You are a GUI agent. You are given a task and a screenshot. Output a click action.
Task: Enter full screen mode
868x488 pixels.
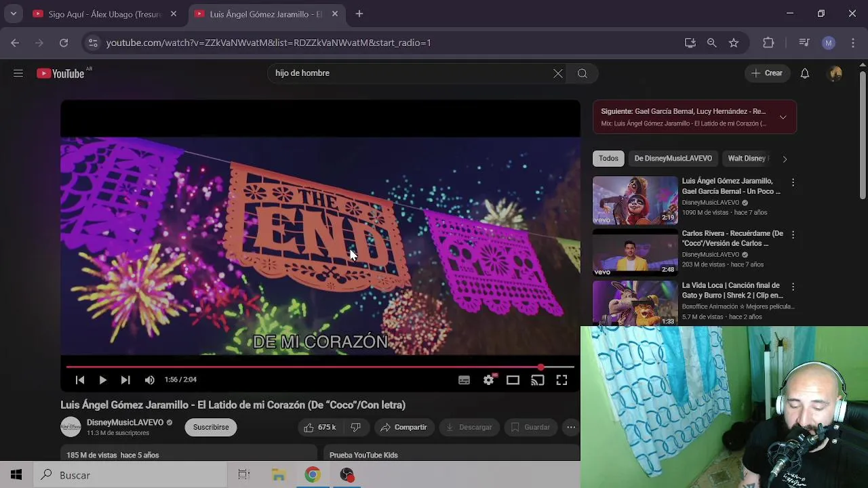(561, 380)
